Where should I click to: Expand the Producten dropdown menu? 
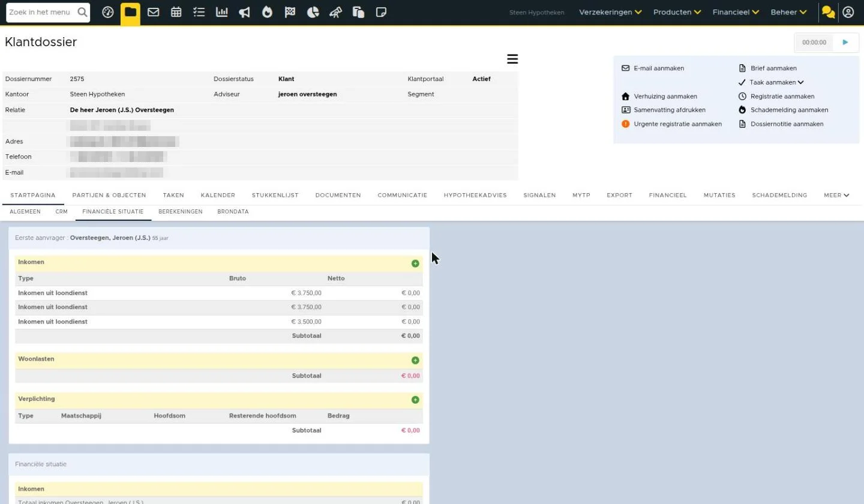[x=677, y=12]
